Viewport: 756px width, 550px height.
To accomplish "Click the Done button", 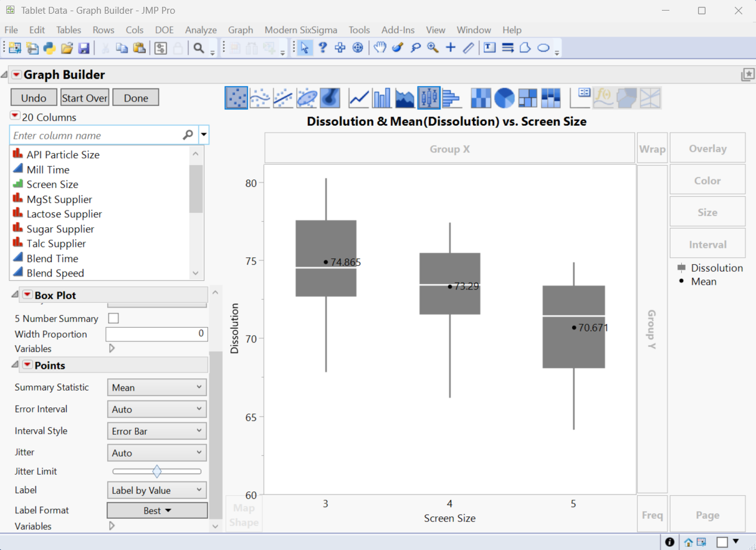I will pos(136,98).
